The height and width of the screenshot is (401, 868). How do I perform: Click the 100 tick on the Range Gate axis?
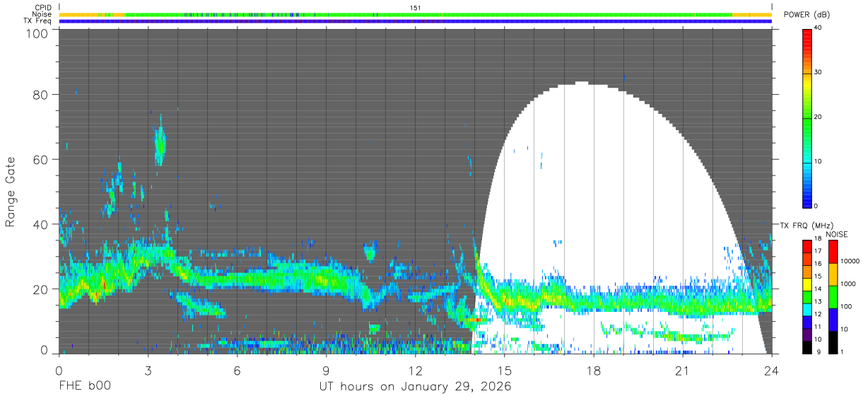38,33
